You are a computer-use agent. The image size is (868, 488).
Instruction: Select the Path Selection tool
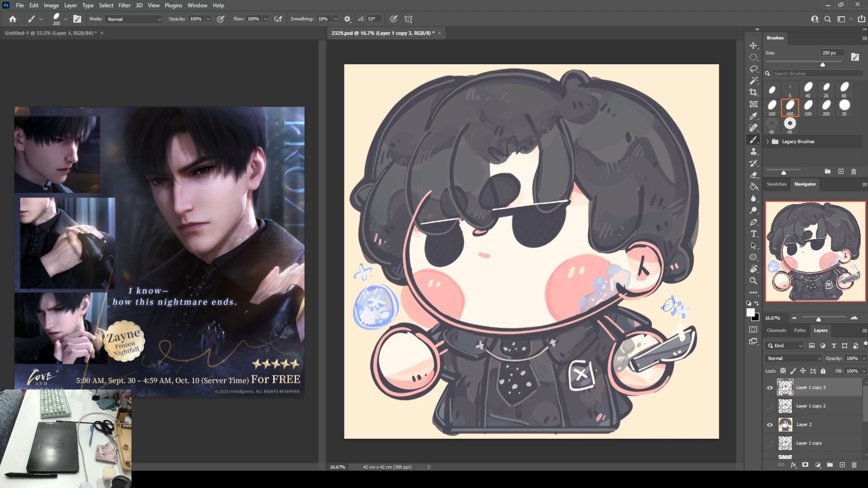coord(753,245)
